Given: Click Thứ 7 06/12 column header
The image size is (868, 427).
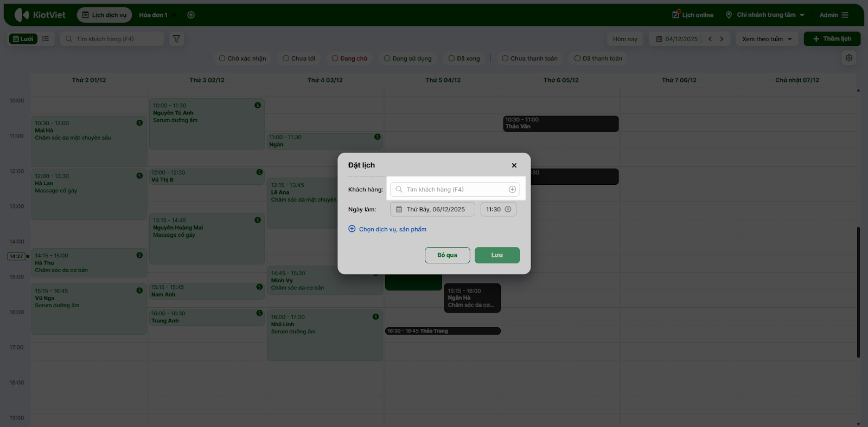Looking at the screenshot, I should [679, 80].
